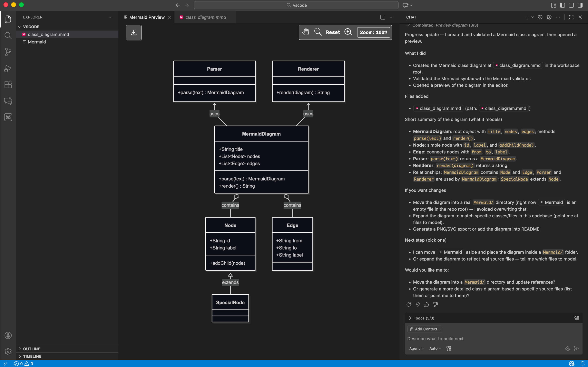Export the diagram using the download icon

click(x=133, y=32)
